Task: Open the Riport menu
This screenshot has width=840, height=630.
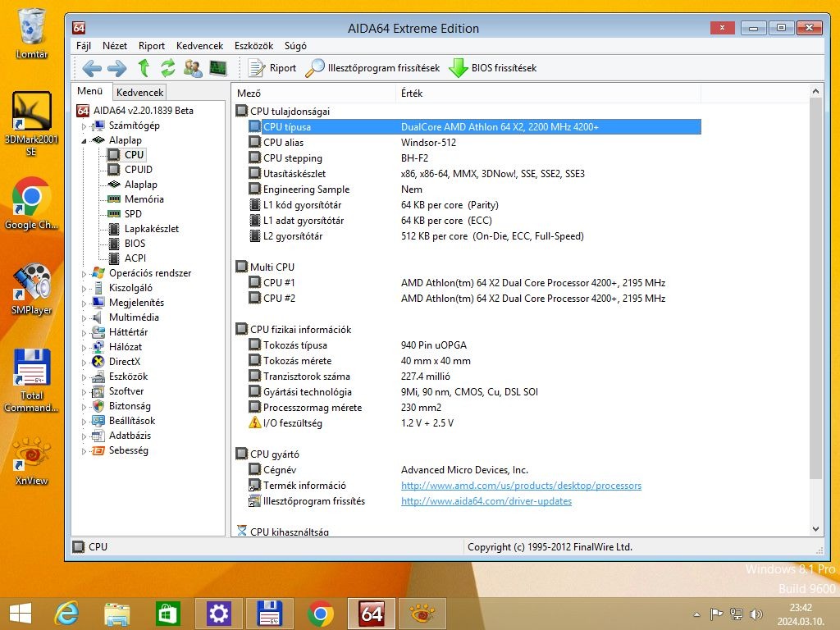Action: point(152,46)
